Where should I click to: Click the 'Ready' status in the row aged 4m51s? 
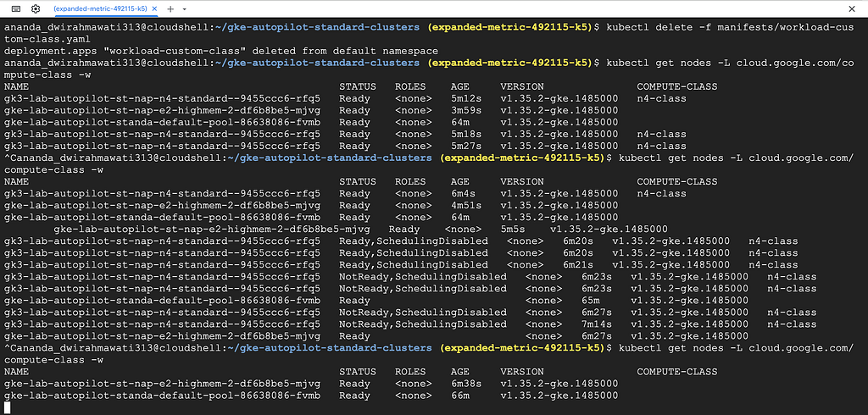coord(355,206)
